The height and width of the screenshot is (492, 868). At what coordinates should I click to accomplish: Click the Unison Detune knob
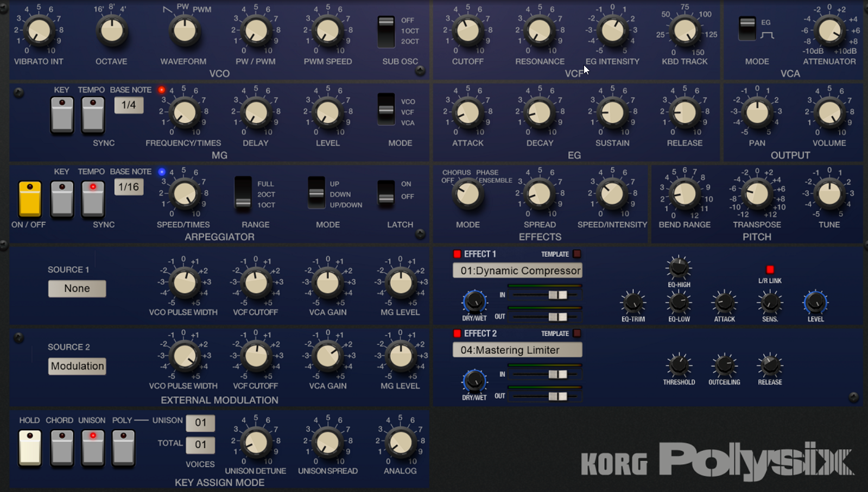(x=256, y=443)
